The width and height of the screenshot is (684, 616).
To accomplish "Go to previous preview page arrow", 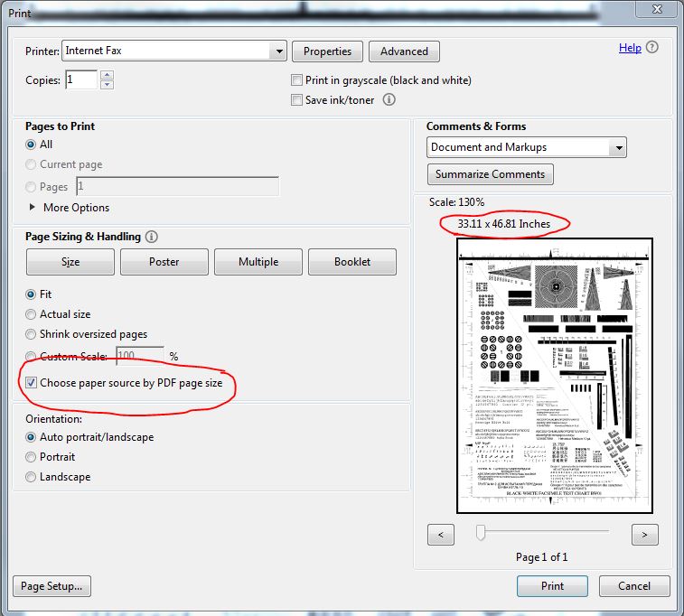I will 440,535.
